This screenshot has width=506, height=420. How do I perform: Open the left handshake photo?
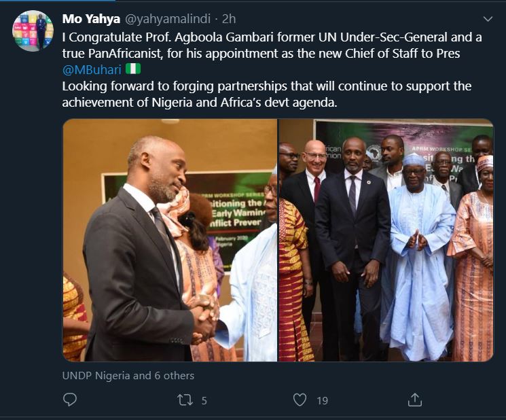coord(170,241)
